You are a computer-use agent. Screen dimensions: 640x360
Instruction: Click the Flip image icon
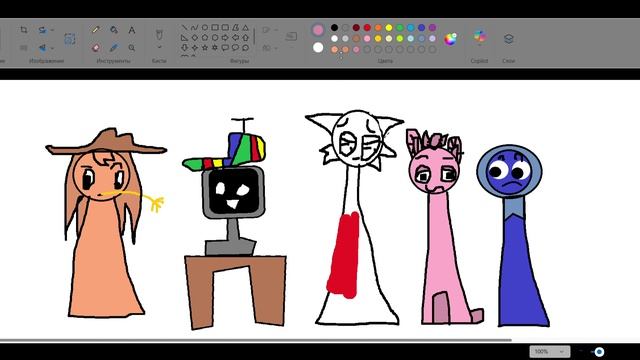tap(42, 48)
